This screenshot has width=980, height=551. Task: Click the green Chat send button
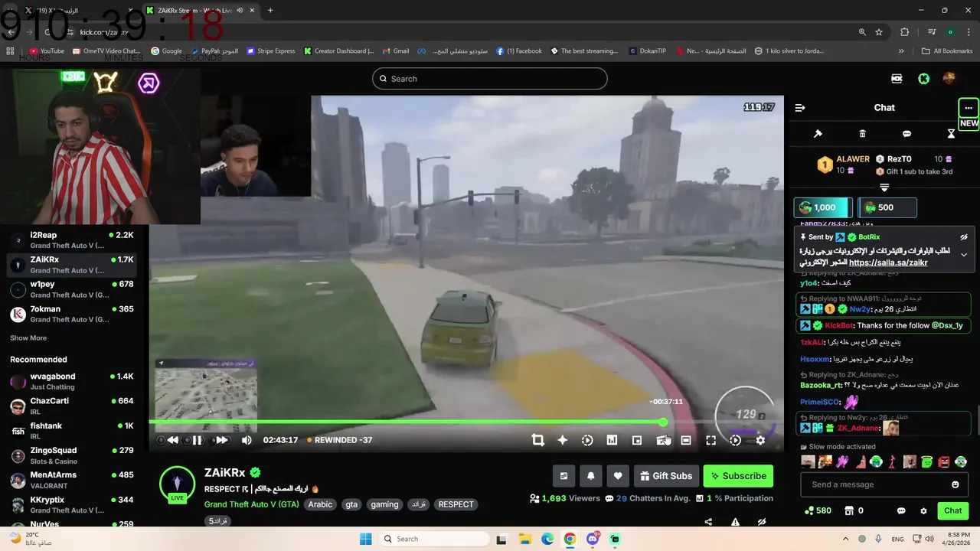coord(952,510)
